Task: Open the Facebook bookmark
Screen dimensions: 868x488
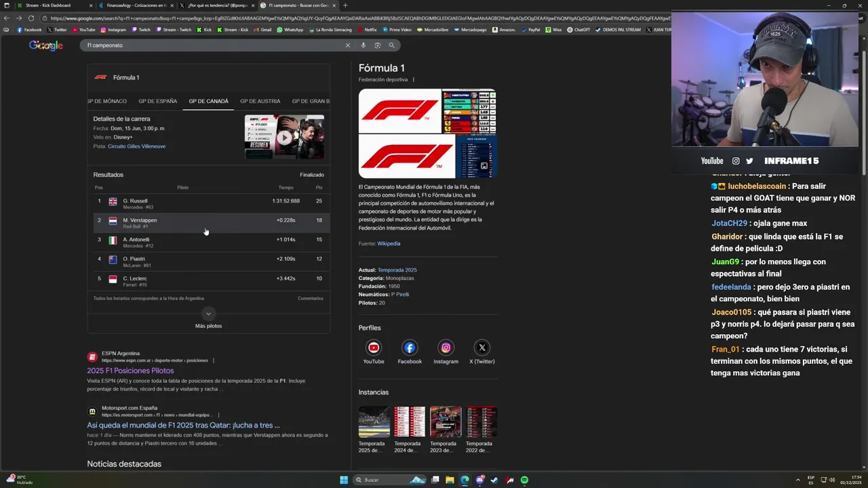Action: point(29,30)
